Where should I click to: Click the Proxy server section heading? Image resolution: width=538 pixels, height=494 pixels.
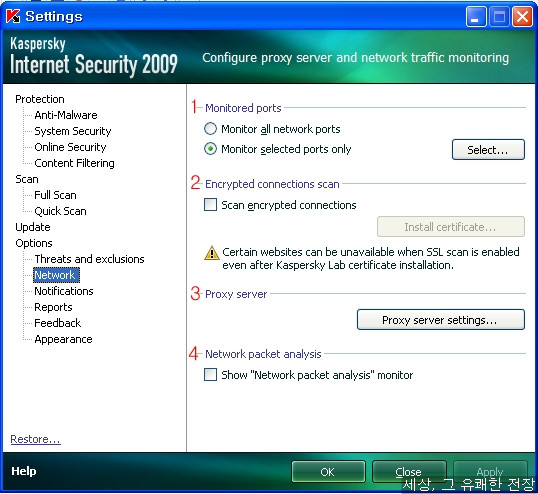pos(236,294)
